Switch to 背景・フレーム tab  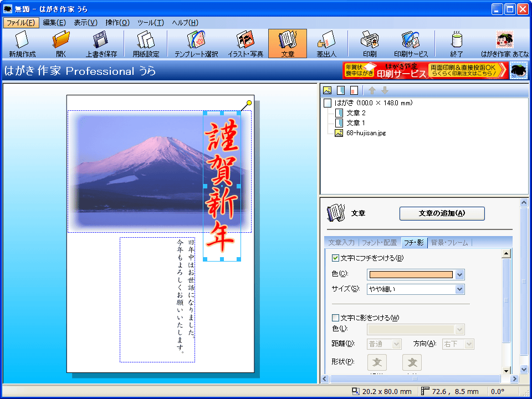tap(449, 243)
